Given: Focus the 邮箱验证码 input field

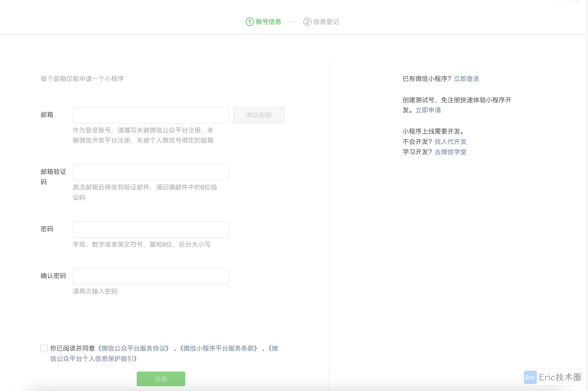Looking at the screenshot, I should [151, 172].
